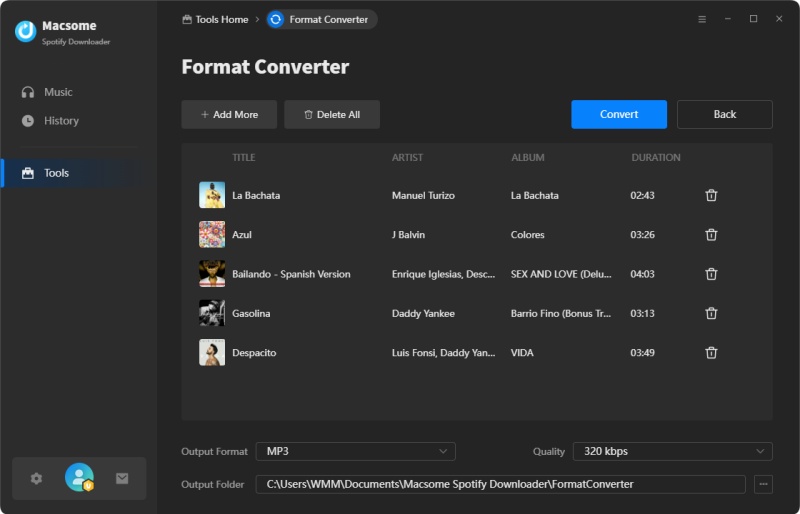Click the trash icon for Gasolina

(x=711, y=313)
